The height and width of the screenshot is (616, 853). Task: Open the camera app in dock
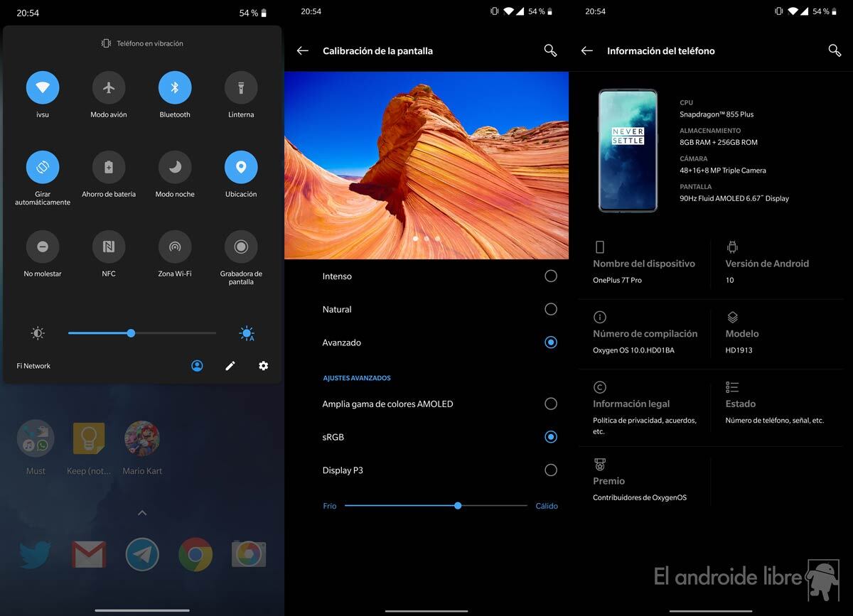249,554
